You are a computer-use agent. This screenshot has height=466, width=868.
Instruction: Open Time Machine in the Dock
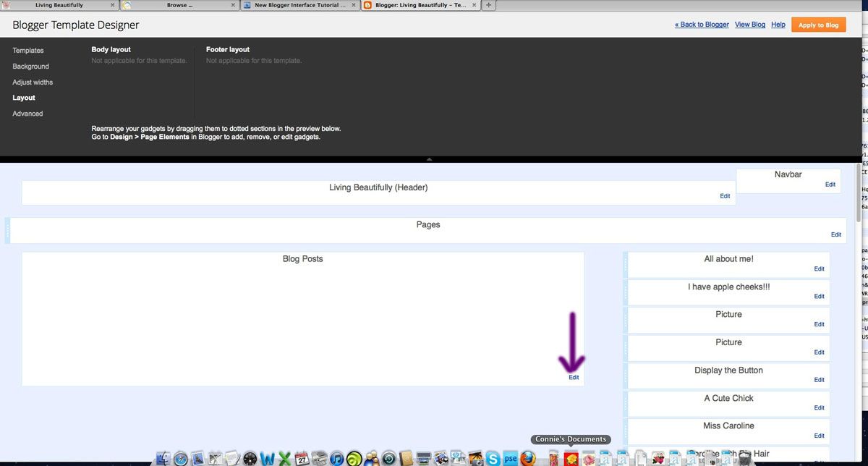coord(390,459)
